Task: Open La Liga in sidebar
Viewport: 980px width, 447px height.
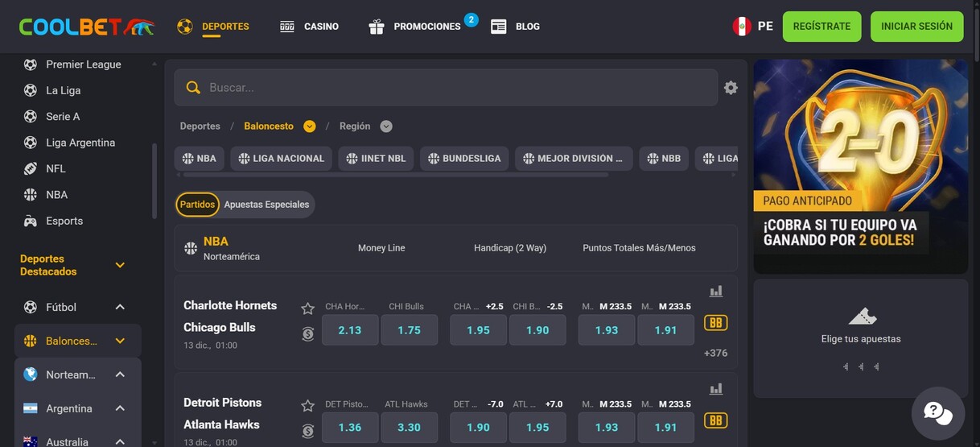Action: 63,90
